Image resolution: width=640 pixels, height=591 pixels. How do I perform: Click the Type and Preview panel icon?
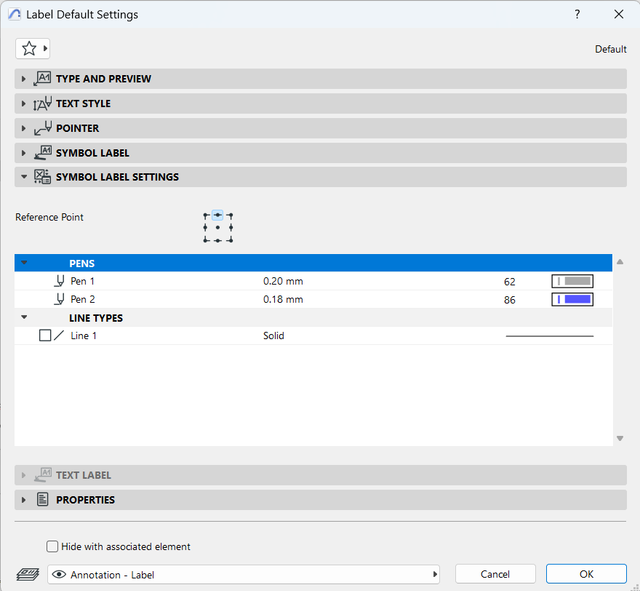coord(42,78)
